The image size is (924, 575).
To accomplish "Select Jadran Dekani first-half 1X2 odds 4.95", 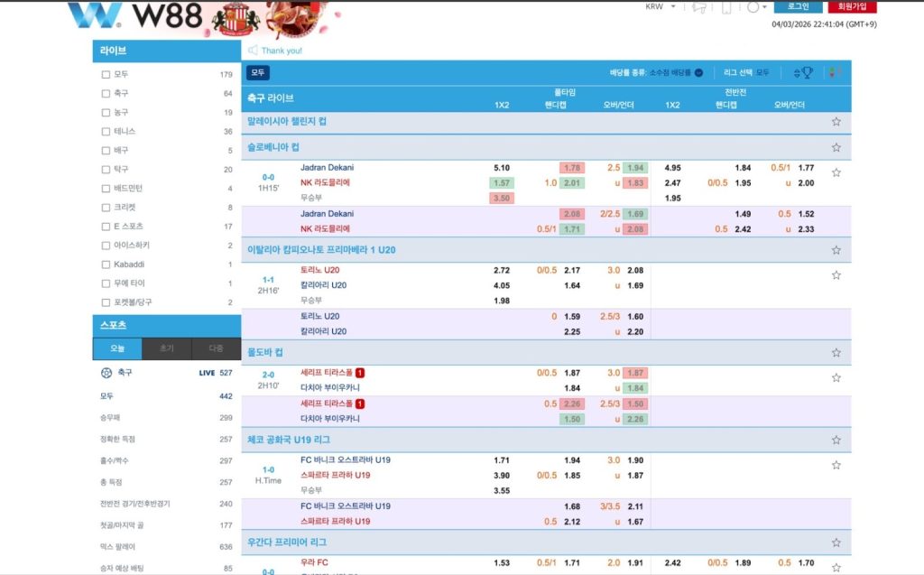I will pyautogui.click(x=672, y=168).
